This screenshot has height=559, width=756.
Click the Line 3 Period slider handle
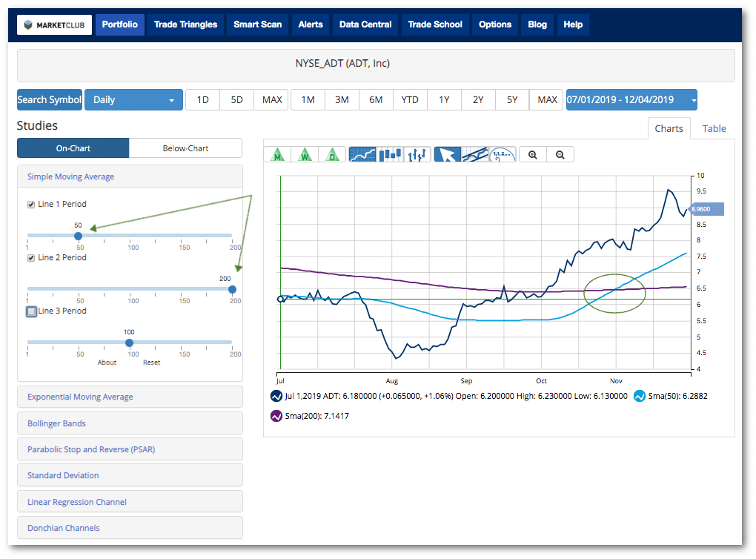click(129, 343)
